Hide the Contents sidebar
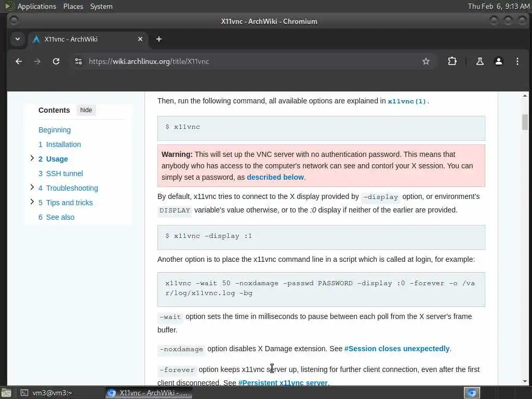Screen dimensions: 532x399 [86, 110]
